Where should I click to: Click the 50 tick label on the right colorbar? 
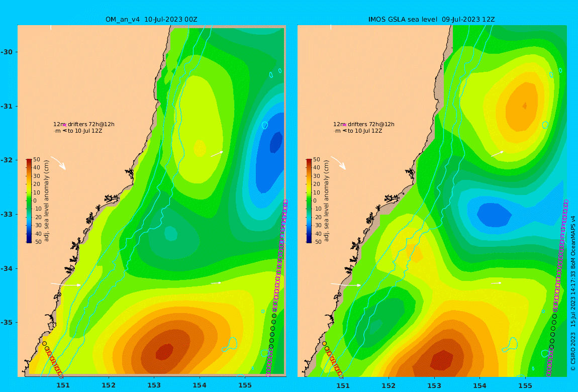point(316,159)
